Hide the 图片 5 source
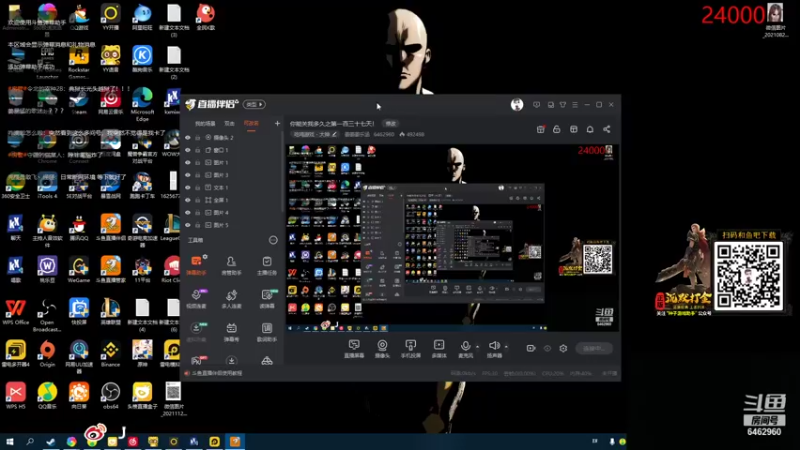The image size is (800, 450). pos(188,225)
